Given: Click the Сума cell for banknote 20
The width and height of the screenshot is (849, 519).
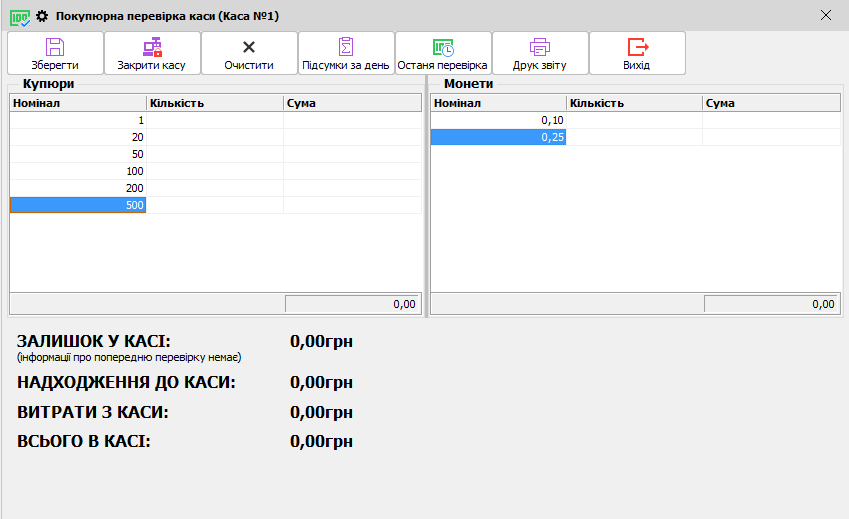Looking at the screenshot, I should pyautogui.click(x=352, y=137).
